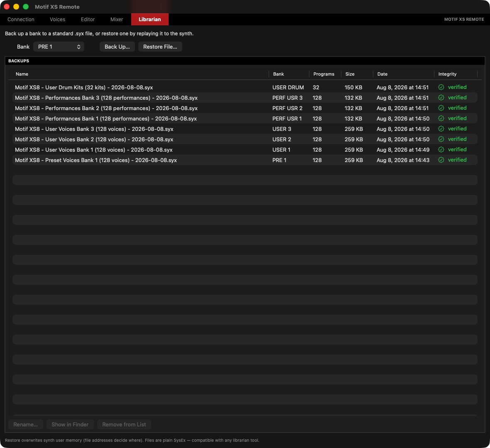The image size is (490, 448).
Task: Click the date Aug 8, 2026 at 14:43
Action: 403,160
